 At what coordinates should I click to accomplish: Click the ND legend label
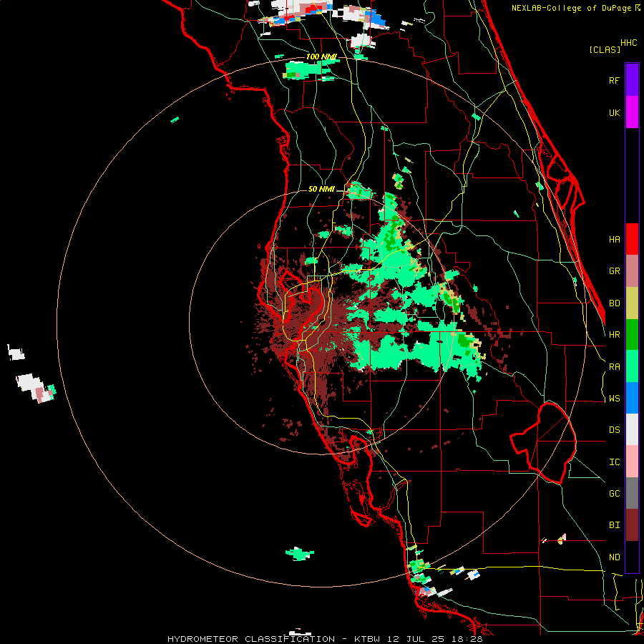pos(614,557)
